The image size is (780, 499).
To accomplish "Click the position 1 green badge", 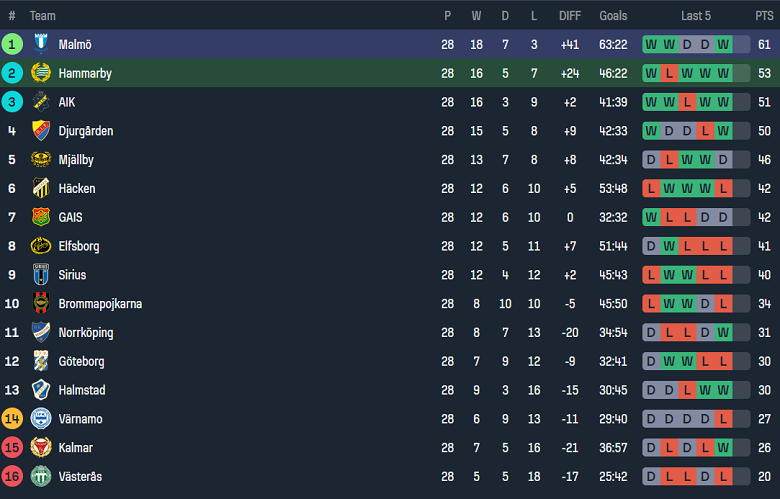I will point(12,44).
